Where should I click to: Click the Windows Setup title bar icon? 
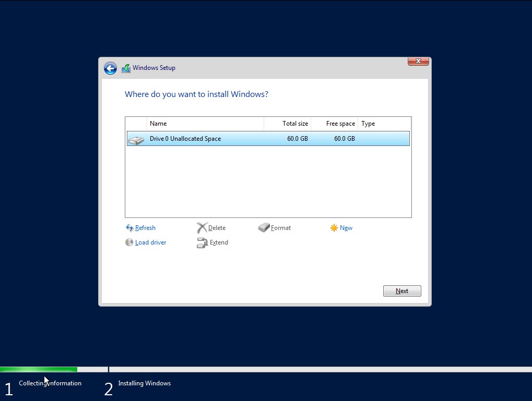pyautogui.click(x=125, y=68)
